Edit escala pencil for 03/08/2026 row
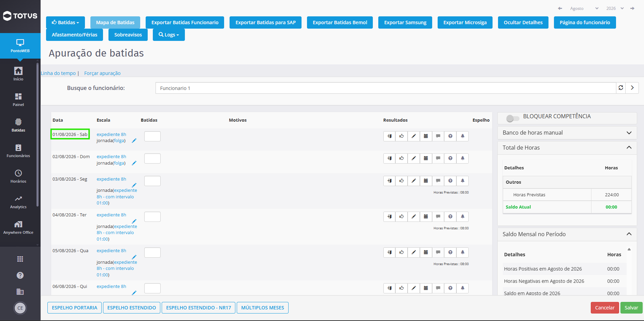The height and width of the screenshot is (321, 644). pyautogui.click(x=134, y=185)
